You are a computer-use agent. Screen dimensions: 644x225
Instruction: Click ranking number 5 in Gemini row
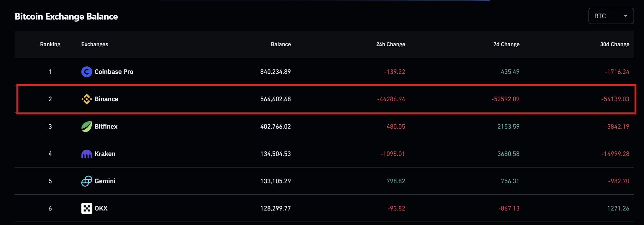click(x=50, y=181)
